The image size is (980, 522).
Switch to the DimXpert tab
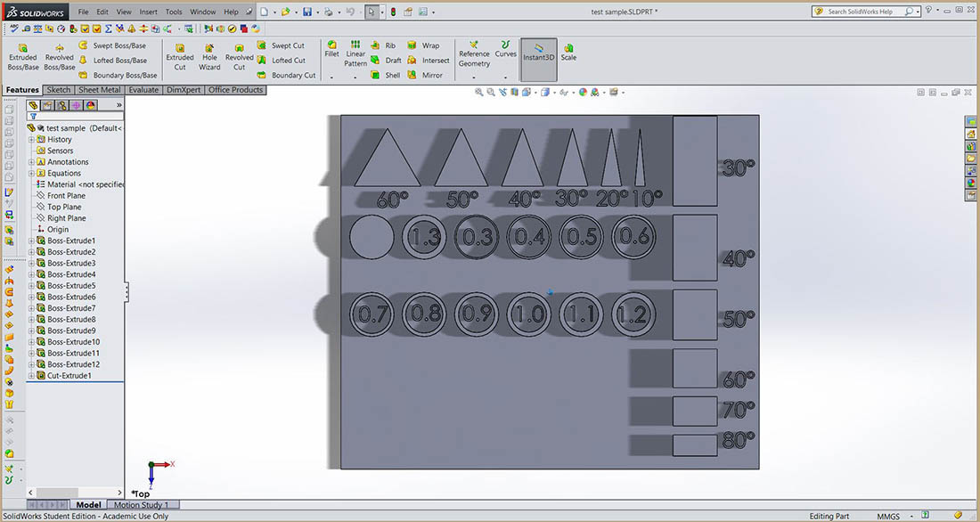point(184,89)
